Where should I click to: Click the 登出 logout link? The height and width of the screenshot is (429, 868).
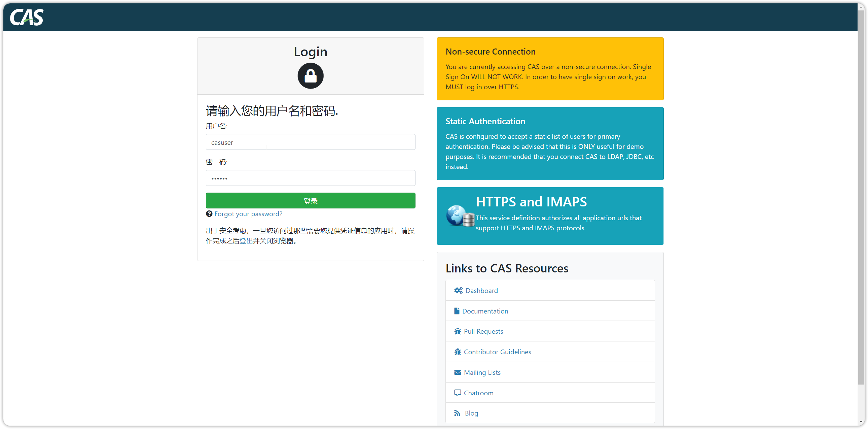246,241
